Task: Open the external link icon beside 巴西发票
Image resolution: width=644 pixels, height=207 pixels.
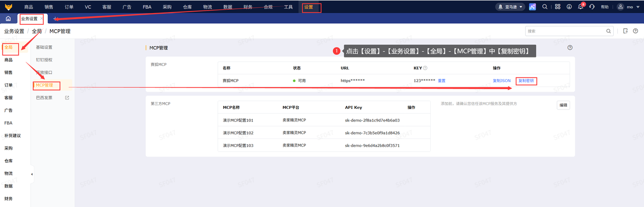Action: 67,98
